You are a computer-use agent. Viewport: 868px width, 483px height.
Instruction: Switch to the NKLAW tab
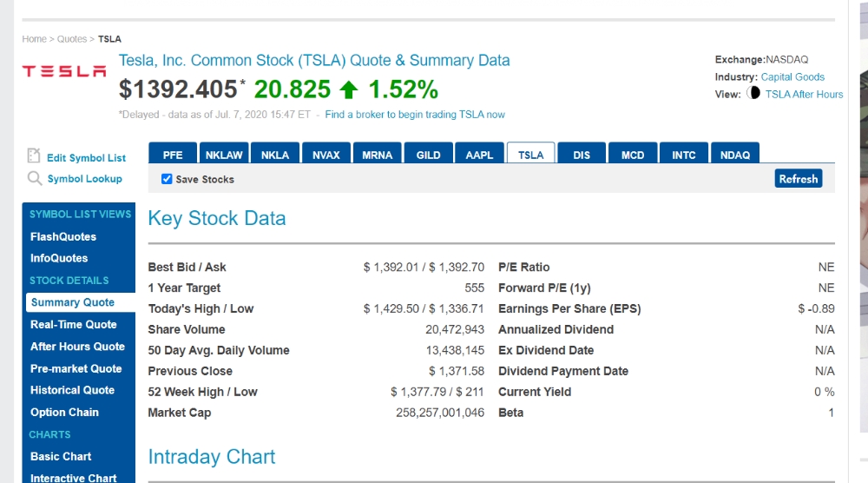[224, 153]
